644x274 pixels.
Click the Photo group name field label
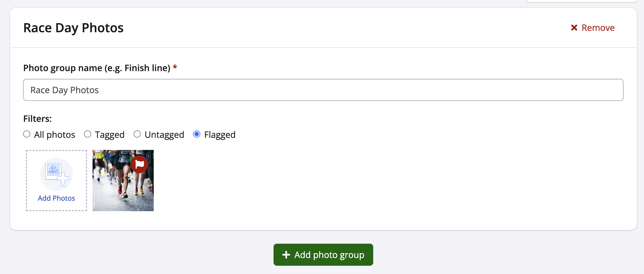[x=97, y=68]
